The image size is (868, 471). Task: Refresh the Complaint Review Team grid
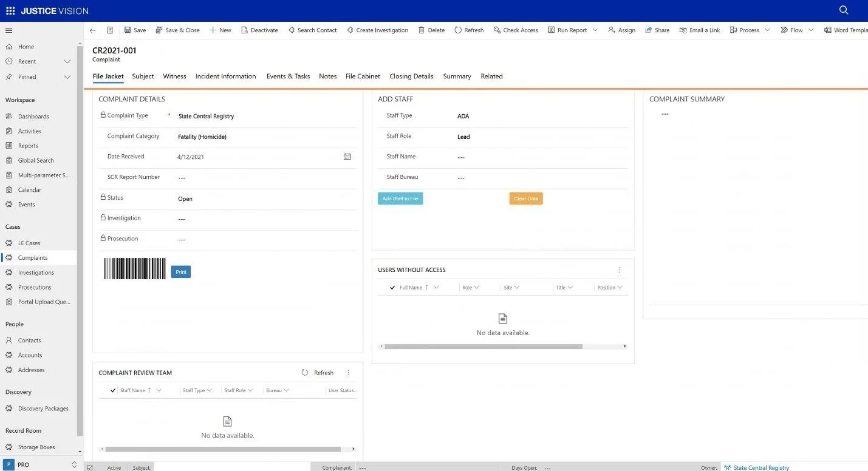[318, 373]
